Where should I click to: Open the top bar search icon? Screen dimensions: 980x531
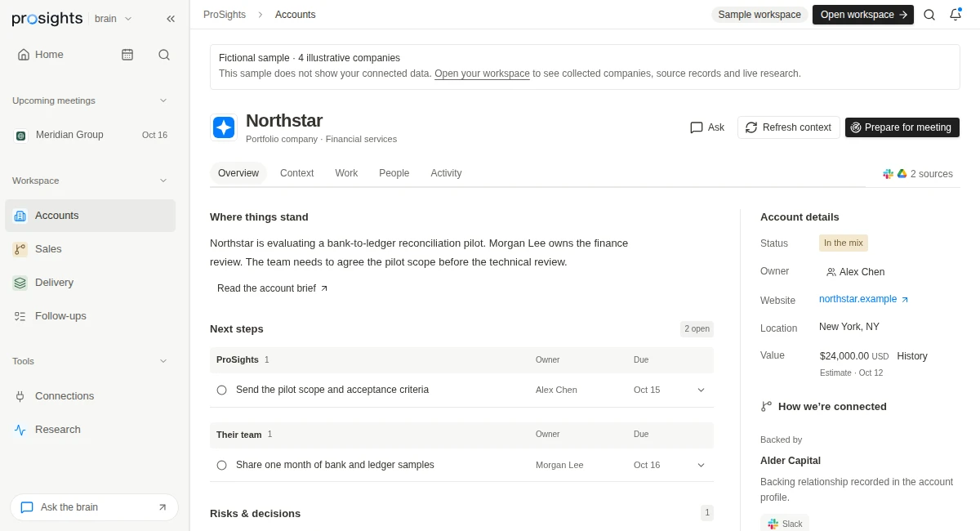point(929,15)
